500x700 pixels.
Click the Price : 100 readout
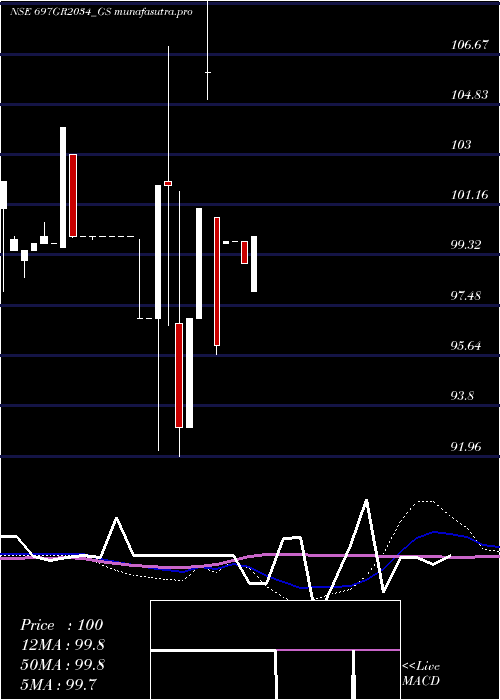62,625
